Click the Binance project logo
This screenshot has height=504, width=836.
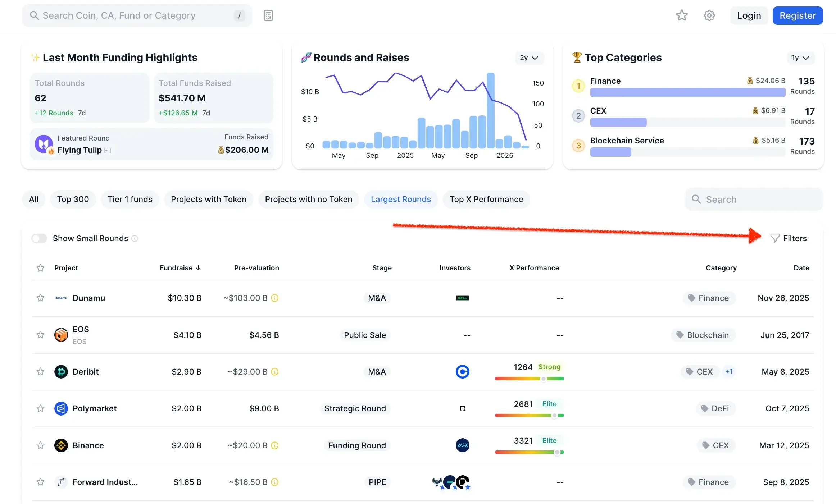(61, 445)
